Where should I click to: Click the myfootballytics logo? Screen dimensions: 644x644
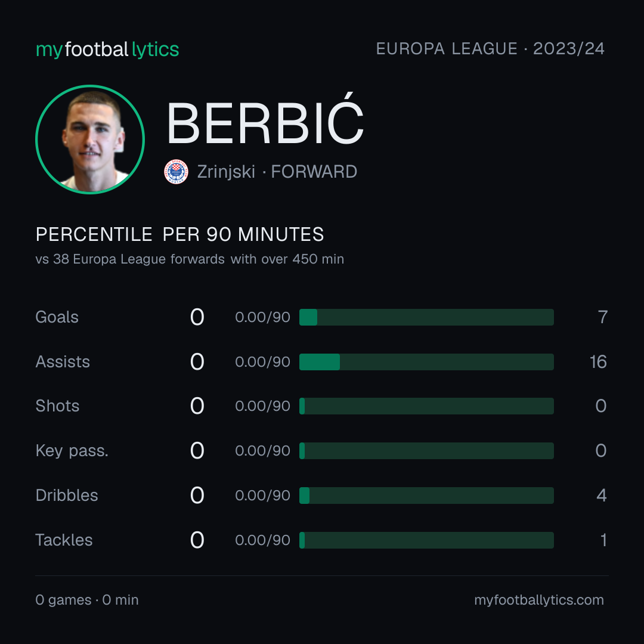tap(107, 49)
